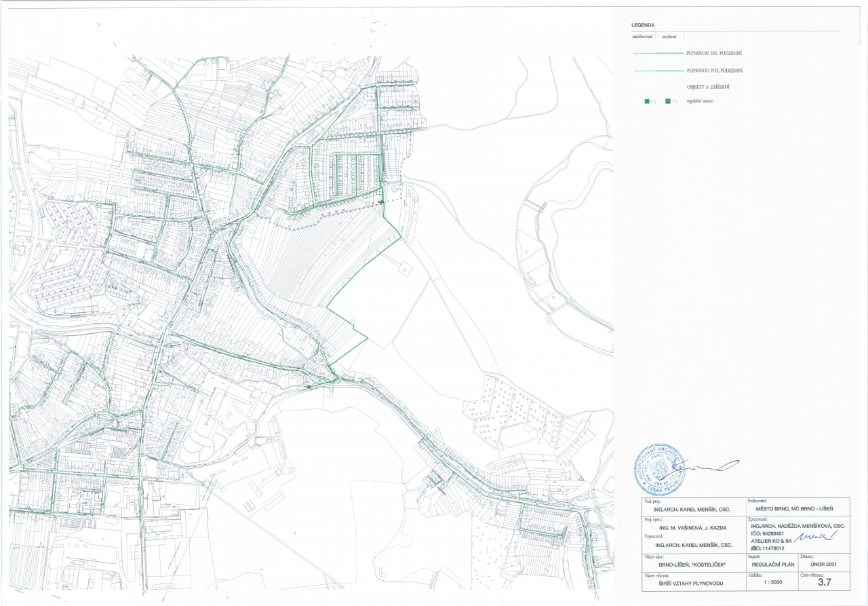Click the blue round architect stamp

(x=659, y=470)
